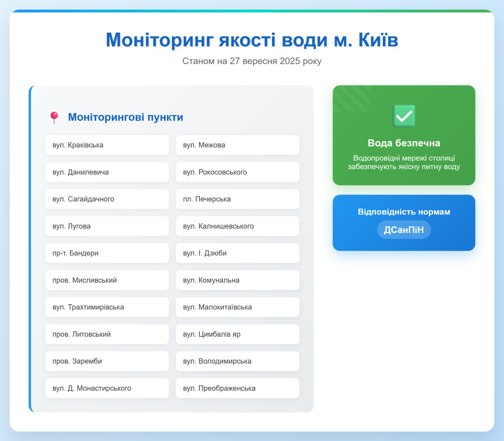Click вул. Сагайдачного item
The image size is (504, 441).
click(x=107, y=199)
